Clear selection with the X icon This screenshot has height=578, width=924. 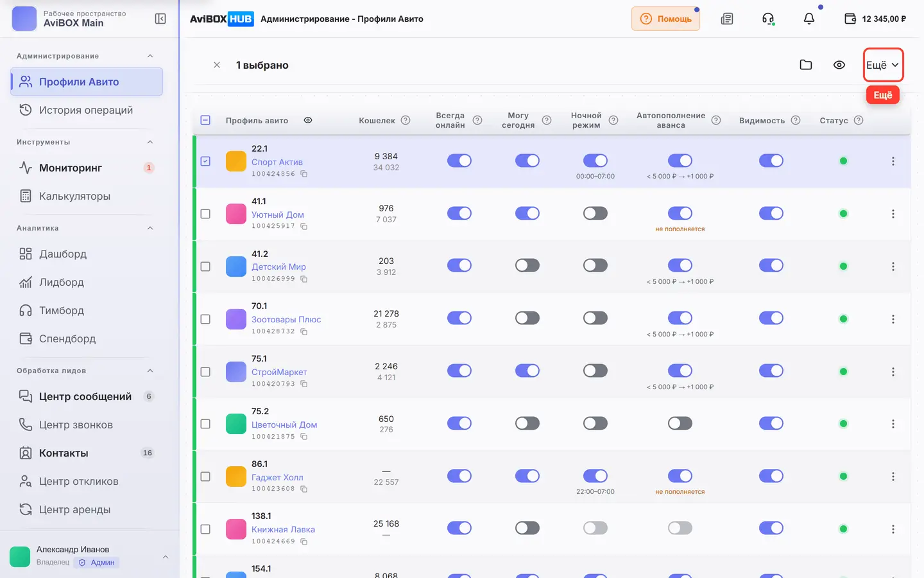pos(217,65)
